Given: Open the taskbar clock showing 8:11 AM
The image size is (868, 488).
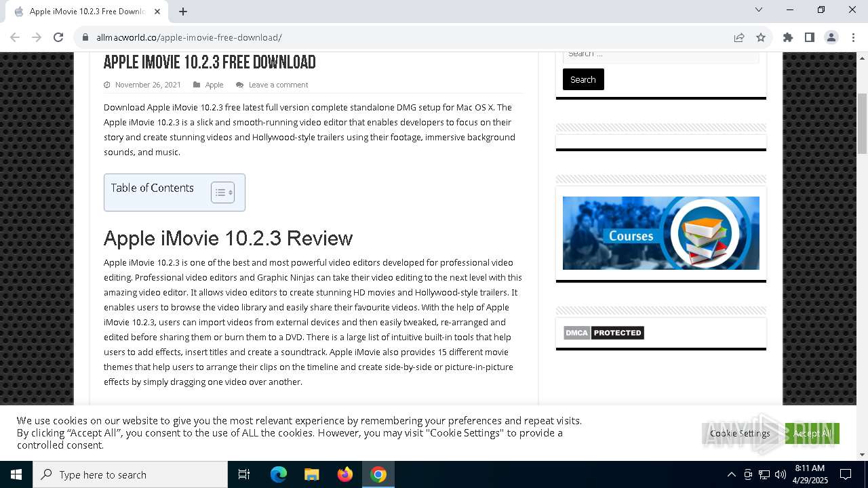Looking at the screenshot, I should (x=810, y=474).
